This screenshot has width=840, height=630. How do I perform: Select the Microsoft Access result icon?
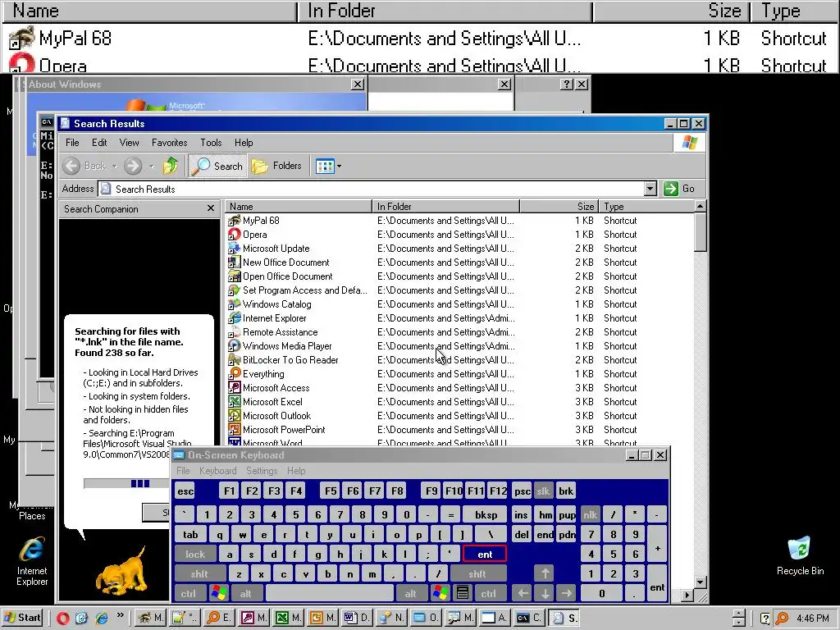pos(234,387)
